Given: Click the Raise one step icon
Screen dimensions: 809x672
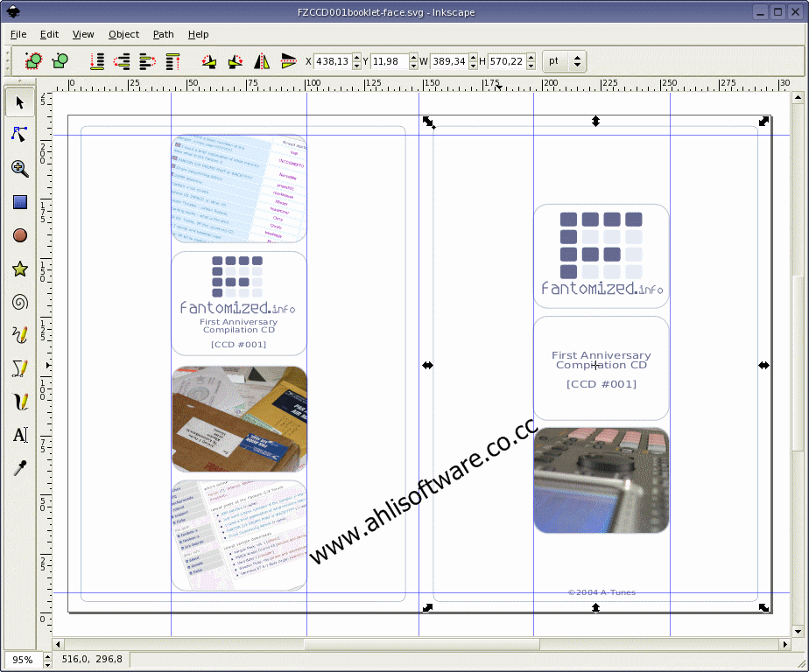Looking at the screenshot, I should click(148, 61).
